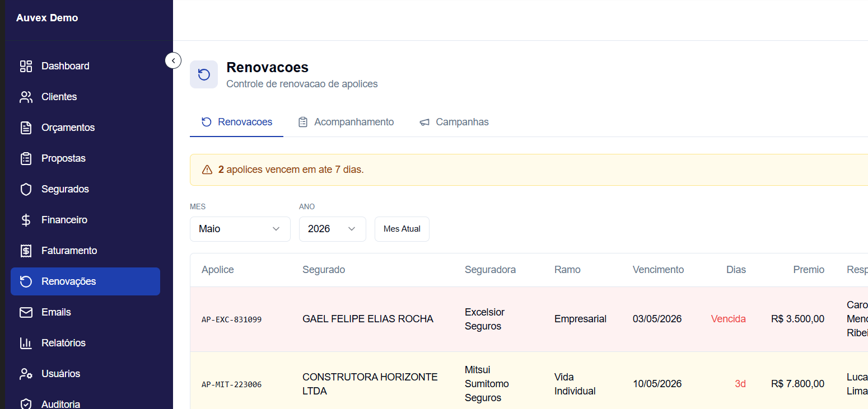The width and height of the screenshot is (868, 409).
Task: Click the Propostas clipboard icon
Action: 26,158
